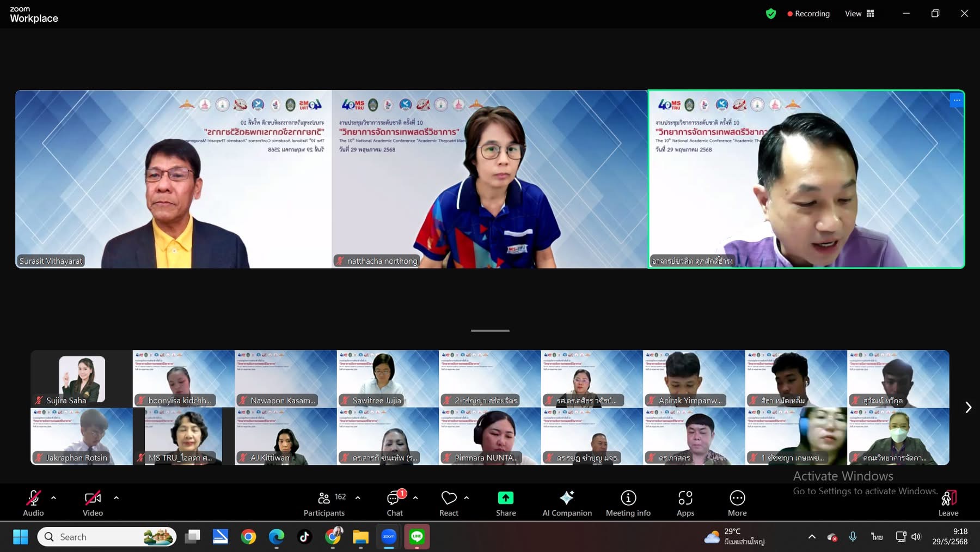Image resolution: width=980 pixels, height=552 pixels.
Task: Leave the meeting
Action: click(x=948, y=503)
